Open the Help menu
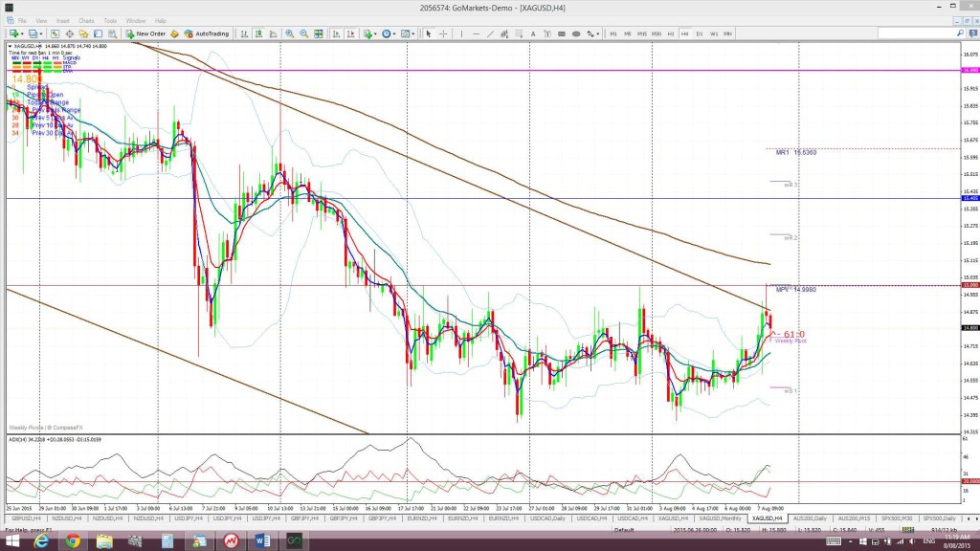 tap(161, 21)
